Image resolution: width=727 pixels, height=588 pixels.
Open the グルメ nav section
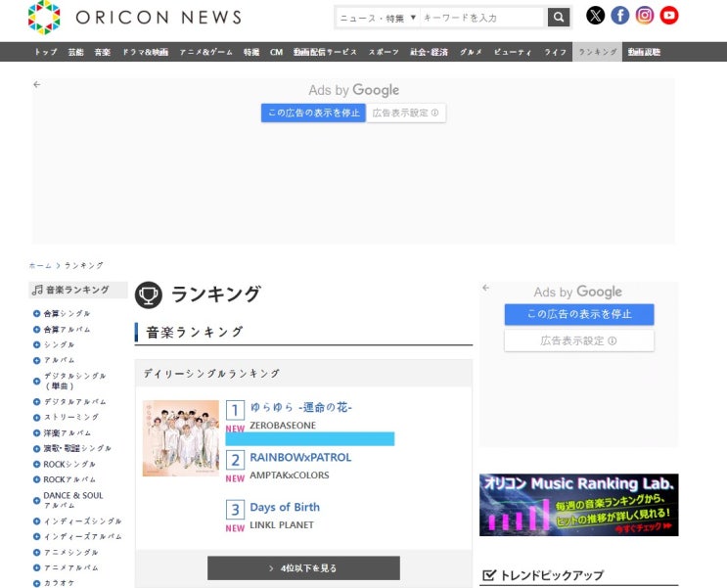471,52
